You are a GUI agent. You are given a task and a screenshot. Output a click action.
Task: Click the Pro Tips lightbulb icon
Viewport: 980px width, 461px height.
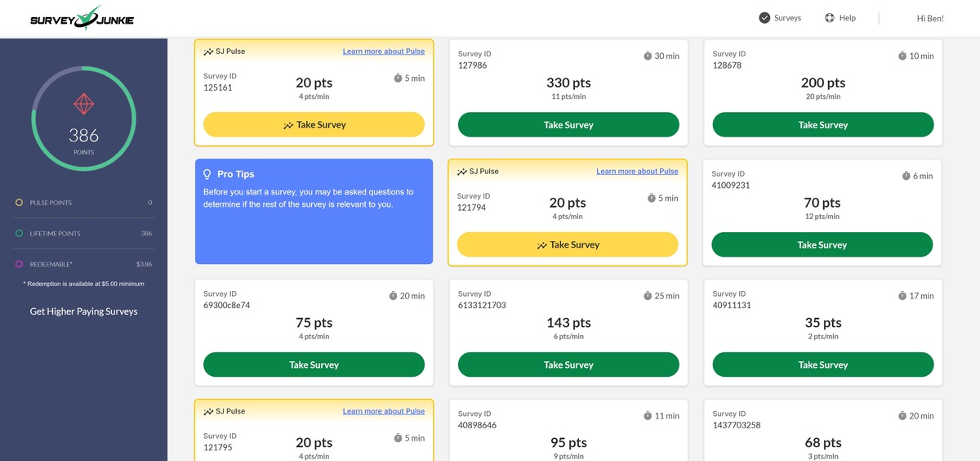pos(207,174)
